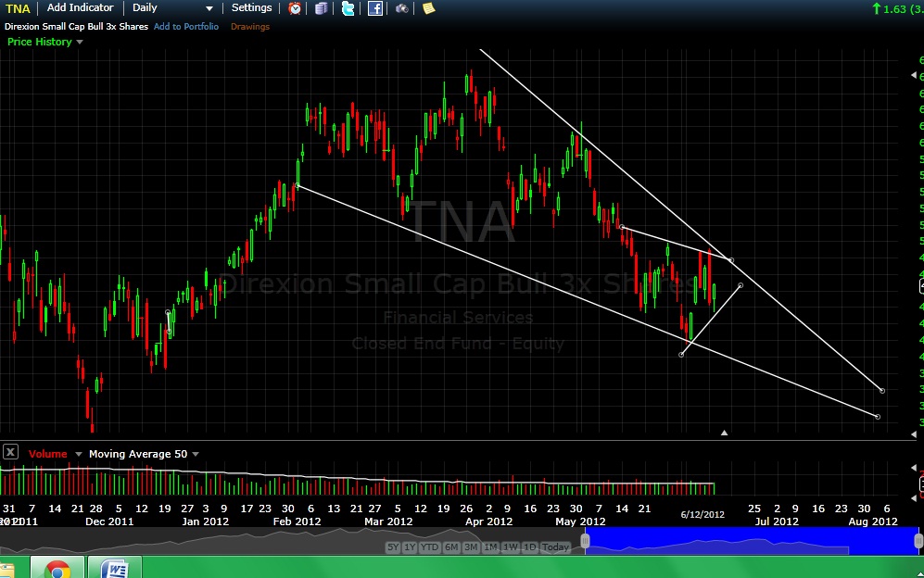Grab the right range slider handle
Viewport: 924px width, 578px height.
pyautogui.click(x=918, y=541)
